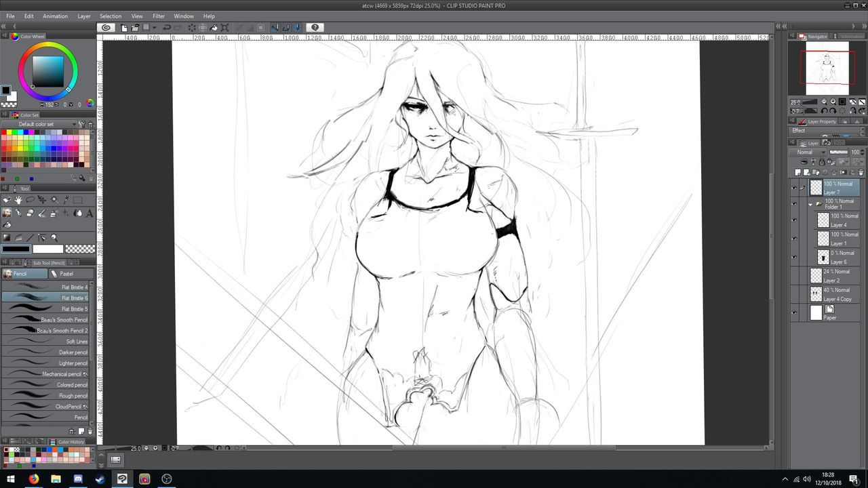Viewport: 868px width, 488px height.
Task: Click the zoom in button below canvas
Action: pos(155,448)
